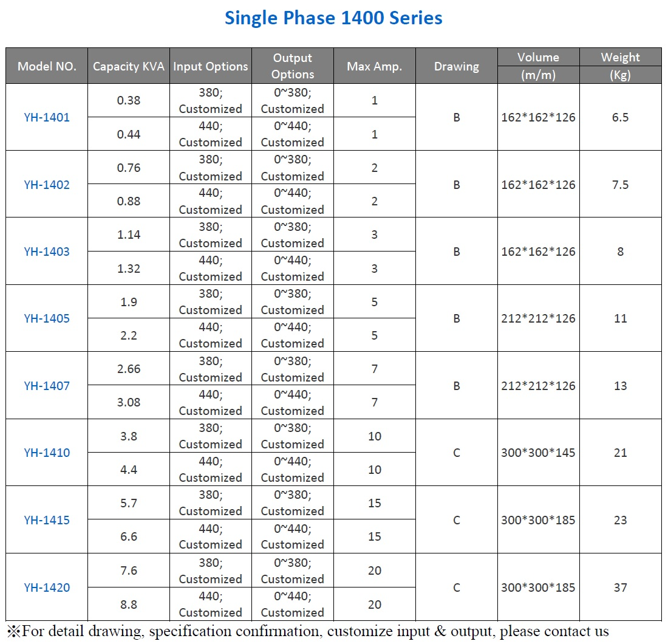Click the Capacity KVA column header
668x644 pixels.
click(129, 66)
